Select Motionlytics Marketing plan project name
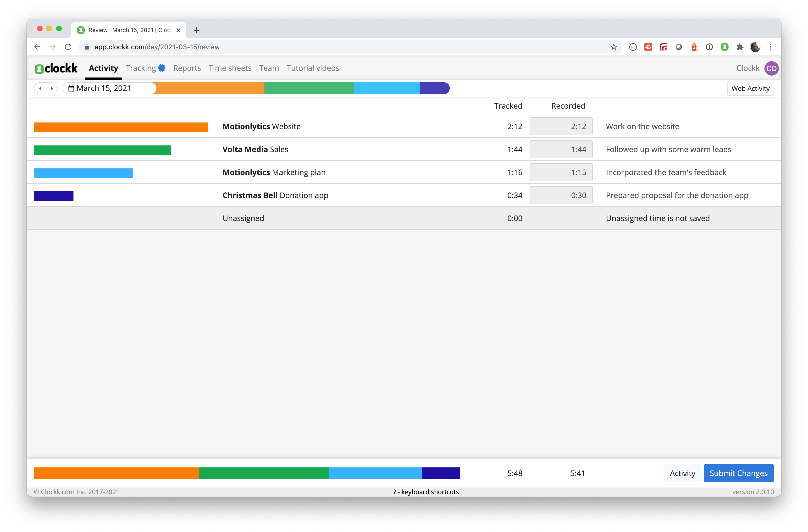 274,172
